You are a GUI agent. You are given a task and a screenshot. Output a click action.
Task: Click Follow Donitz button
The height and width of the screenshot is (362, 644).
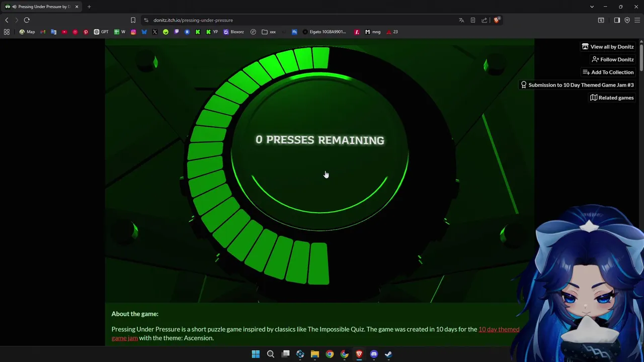612,59
